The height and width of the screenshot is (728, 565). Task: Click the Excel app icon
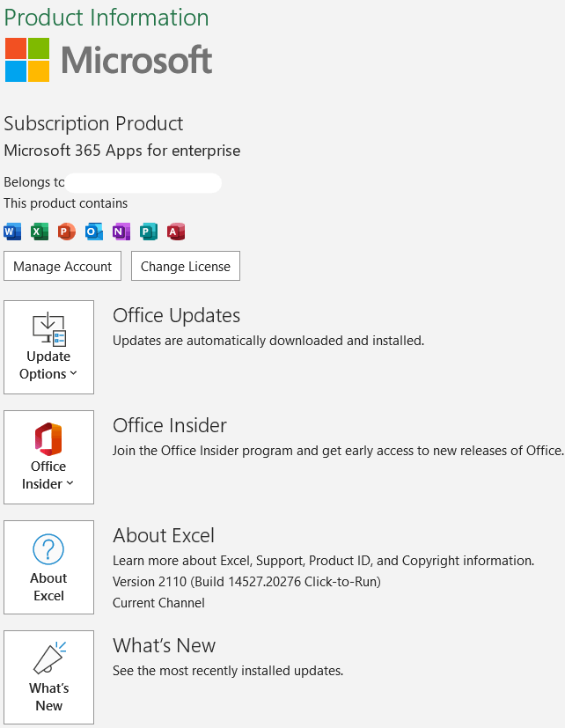[40, 232]
